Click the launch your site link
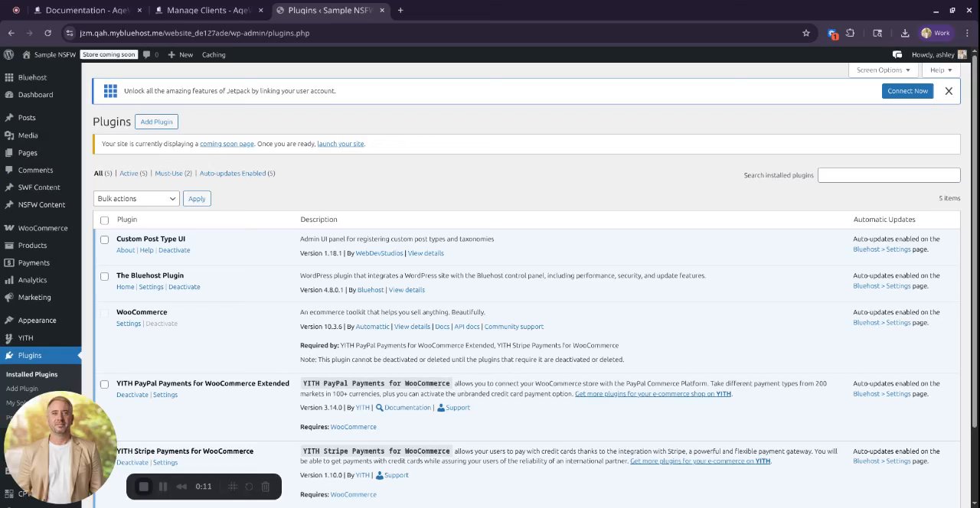Viewport: 980px width, 508px height. point(341,144)
